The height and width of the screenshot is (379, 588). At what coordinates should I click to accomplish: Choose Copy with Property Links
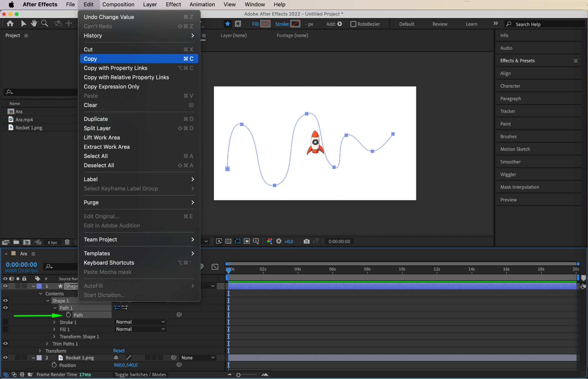(x=116, y=68)
